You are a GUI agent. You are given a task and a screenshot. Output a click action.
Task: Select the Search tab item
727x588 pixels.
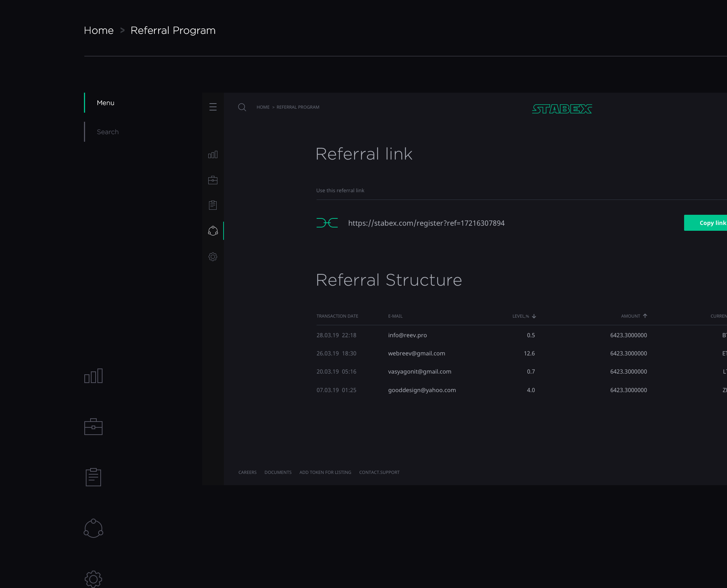tap(108, 132)
